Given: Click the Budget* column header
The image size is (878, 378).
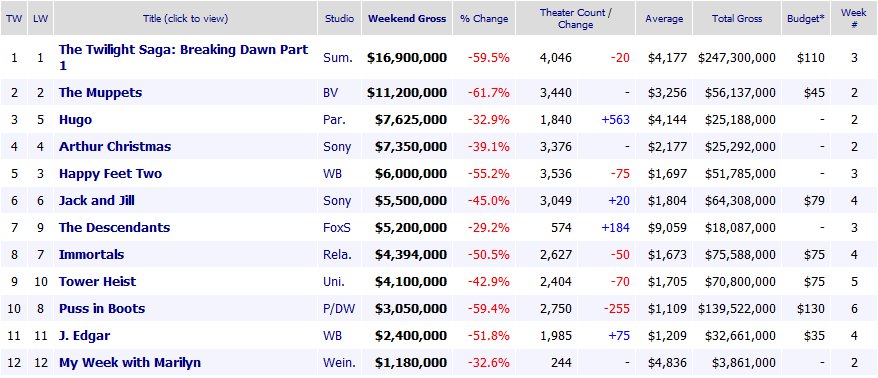Looking at the screenshot, I should (x=806, y=18).
